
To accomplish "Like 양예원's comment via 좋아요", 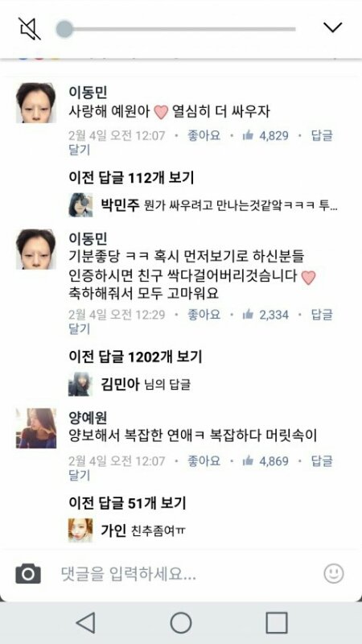I will (204, 460).
